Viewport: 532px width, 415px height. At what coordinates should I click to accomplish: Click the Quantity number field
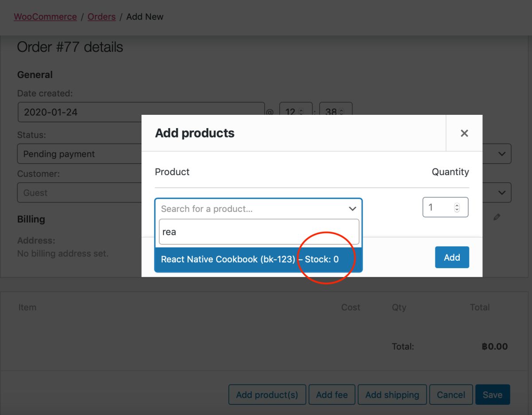tap(439, 207)
